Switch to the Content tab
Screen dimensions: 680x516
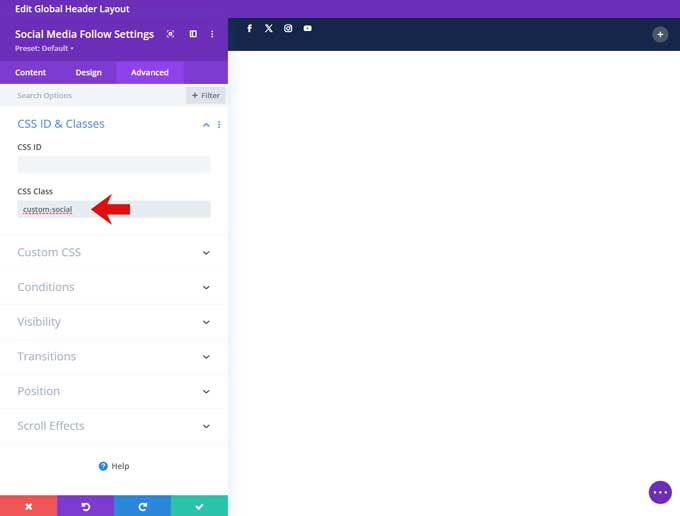pos(30,72)
